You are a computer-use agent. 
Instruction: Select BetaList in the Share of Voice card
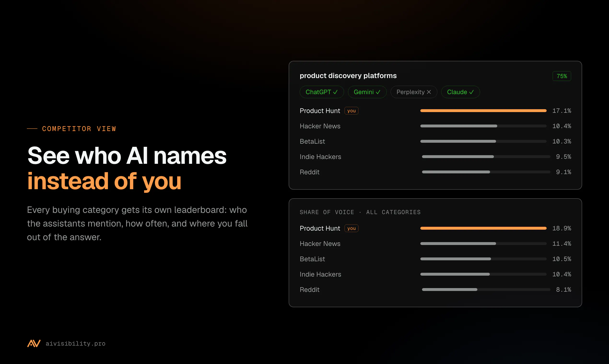click(x=312, y=259)
